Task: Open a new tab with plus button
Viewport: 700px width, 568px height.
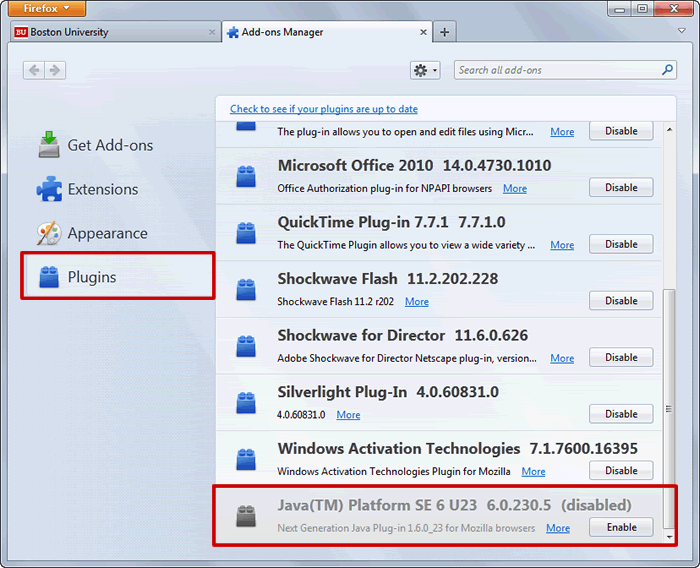Action: click(445, 32)
